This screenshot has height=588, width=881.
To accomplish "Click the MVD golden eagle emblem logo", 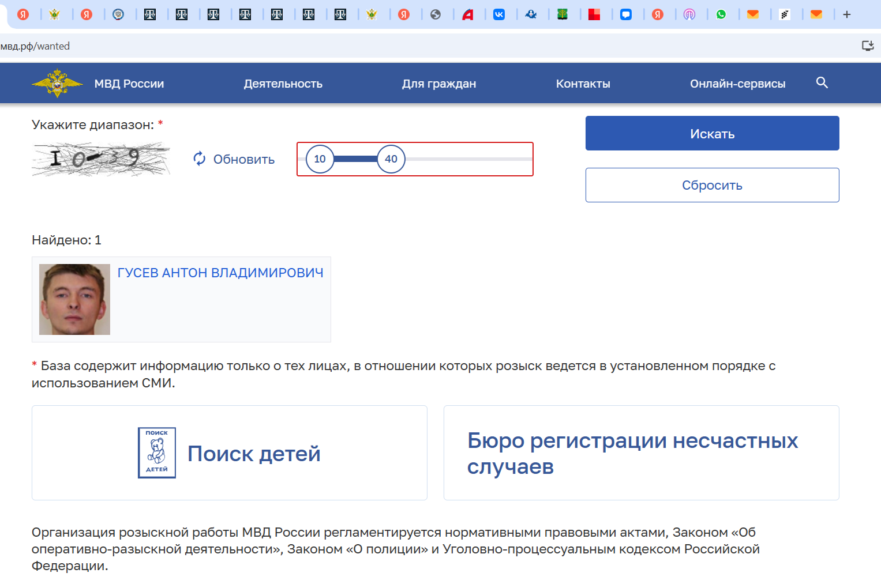I will pos(57,84).
